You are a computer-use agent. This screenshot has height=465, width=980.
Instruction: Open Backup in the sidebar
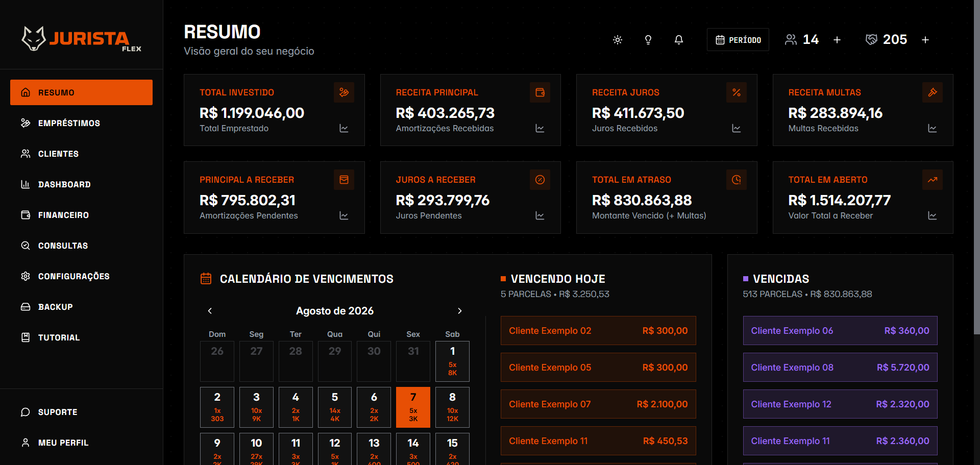coord(81,307)
